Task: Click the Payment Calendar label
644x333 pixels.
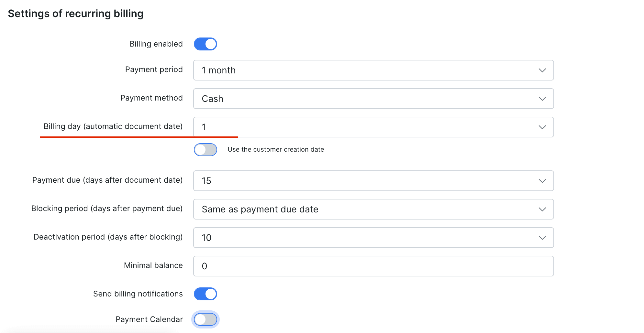Action: point(149,319)
